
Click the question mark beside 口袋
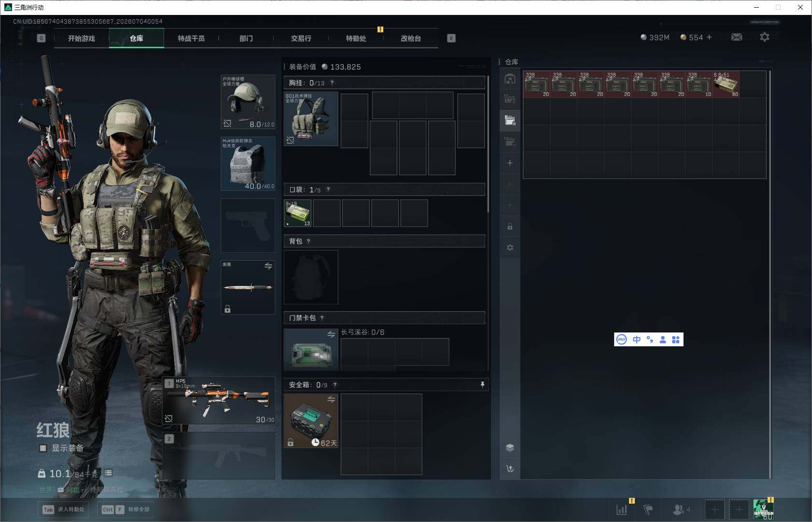(328, 190)
